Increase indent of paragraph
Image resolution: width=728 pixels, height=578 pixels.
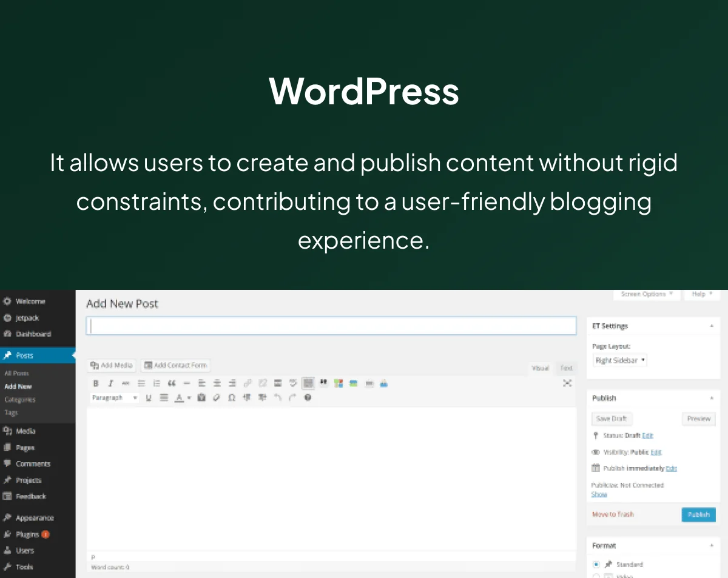[x=262, y=398]
